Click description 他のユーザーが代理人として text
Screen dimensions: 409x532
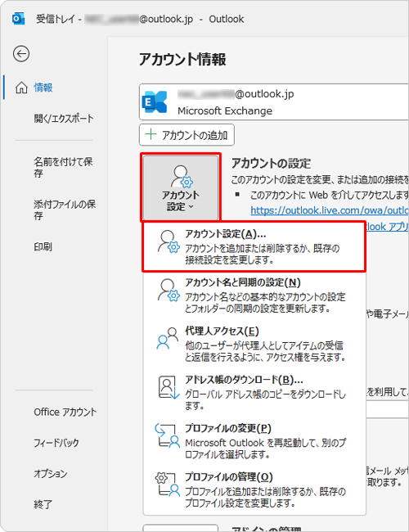pyautogui.click(x=265, y=351)
